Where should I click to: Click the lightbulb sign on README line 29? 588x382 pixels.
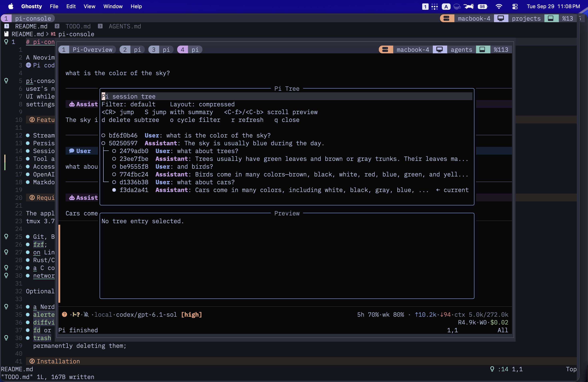coord(6,268)
